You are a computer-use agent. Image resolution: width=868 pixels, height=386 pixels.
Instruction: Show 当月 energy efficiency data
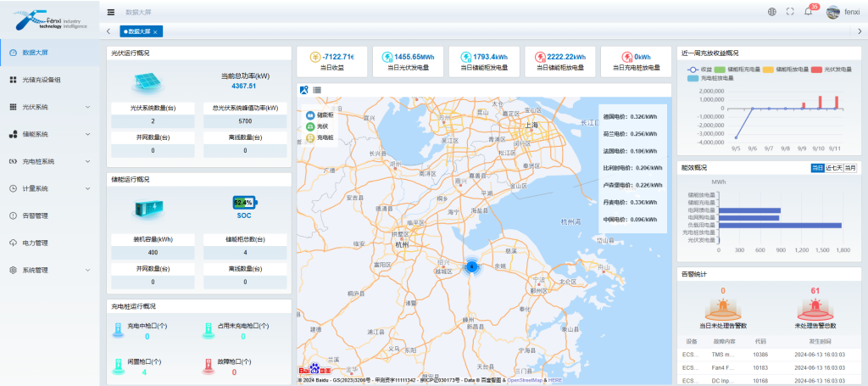pyautogui.click(x=849, y=168)
